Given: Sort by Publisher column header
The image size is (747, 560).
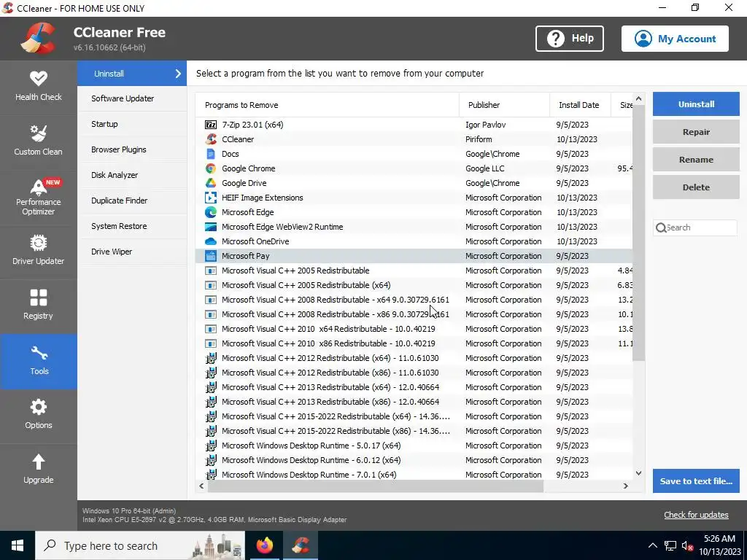Looking at the screenshot, I should click(505, 105).
